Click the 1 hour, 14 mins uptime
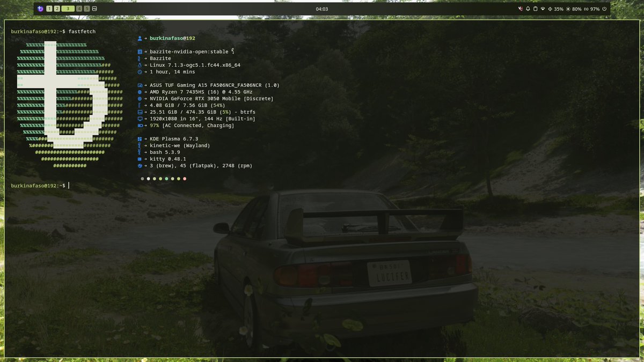 (172, 72)
